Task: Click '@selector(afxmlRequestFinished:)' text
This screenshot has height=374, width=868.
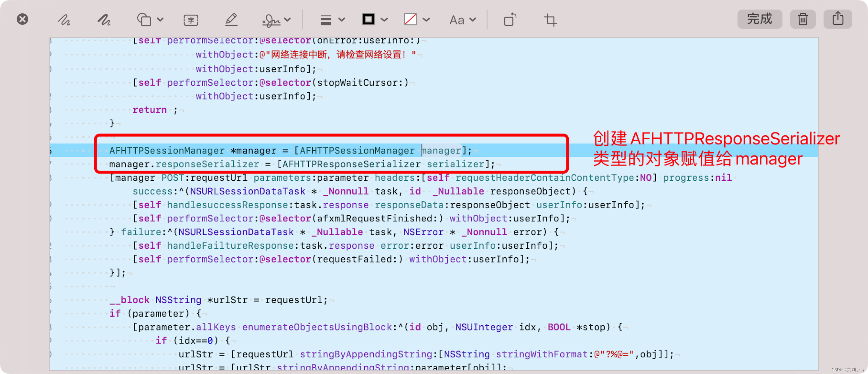Action: point(351,219)
